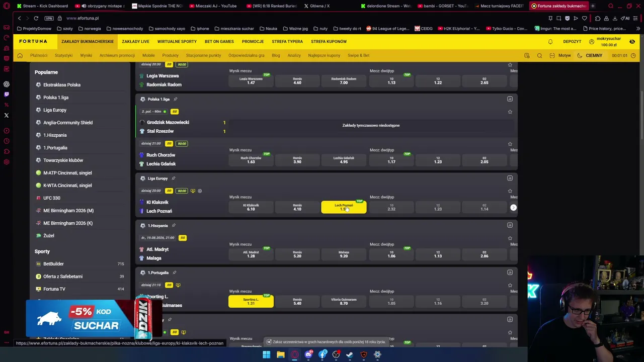Screen dimensions: 644x362
Task: Open File Explorer from the taskbar
Action: (280, 354)
